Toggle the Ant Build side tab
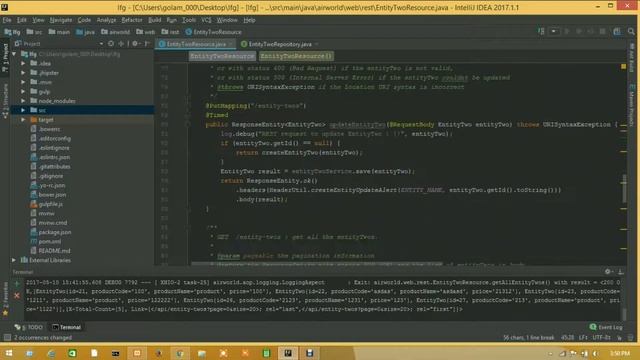Image resolution: width=640 pixels, height=360 pixels. pyautogui.click(x=632, y=58)
